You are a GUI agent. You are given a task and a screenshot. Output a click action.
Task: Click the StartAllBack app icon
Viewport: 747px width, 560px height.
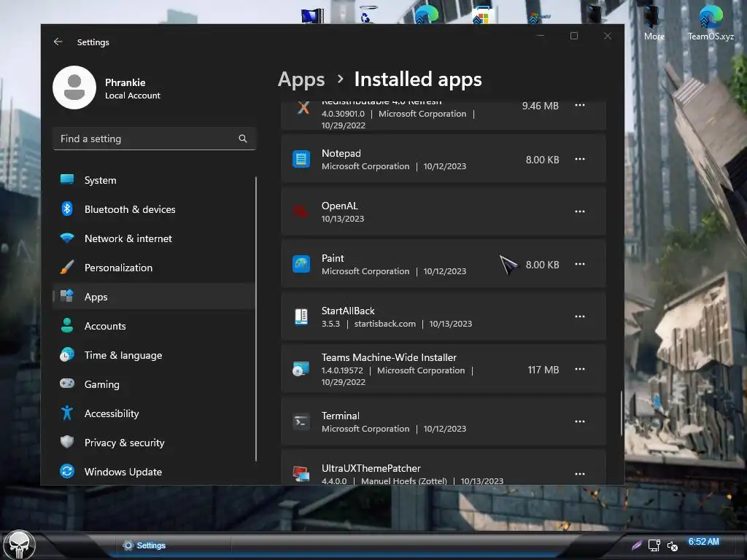point(301,316)
